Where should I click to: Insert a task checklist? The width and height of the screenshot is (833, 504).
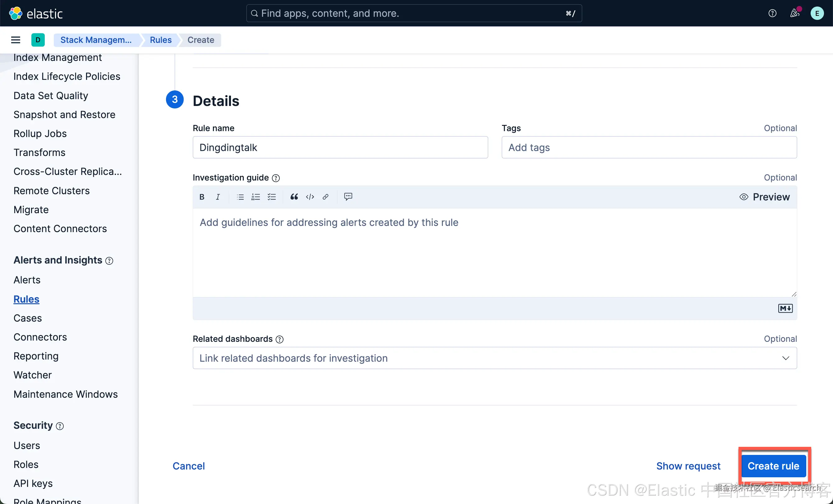coord(271,197)
